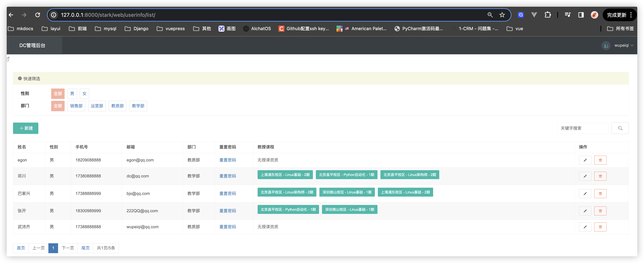Open the browser extensions puzzle icon
This screenshot has height=263, width=644.
[x=548, y=15]
